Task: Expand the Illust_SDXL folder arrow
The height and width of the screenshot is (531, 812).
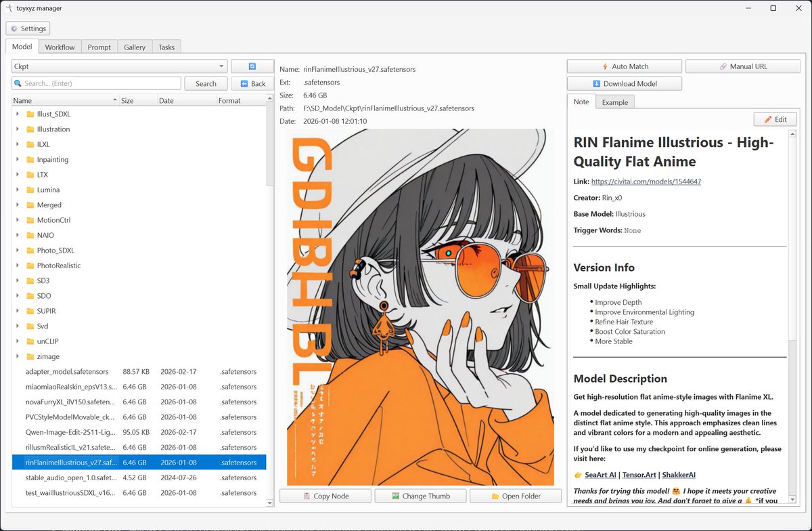Action: (x=18, y=114)
